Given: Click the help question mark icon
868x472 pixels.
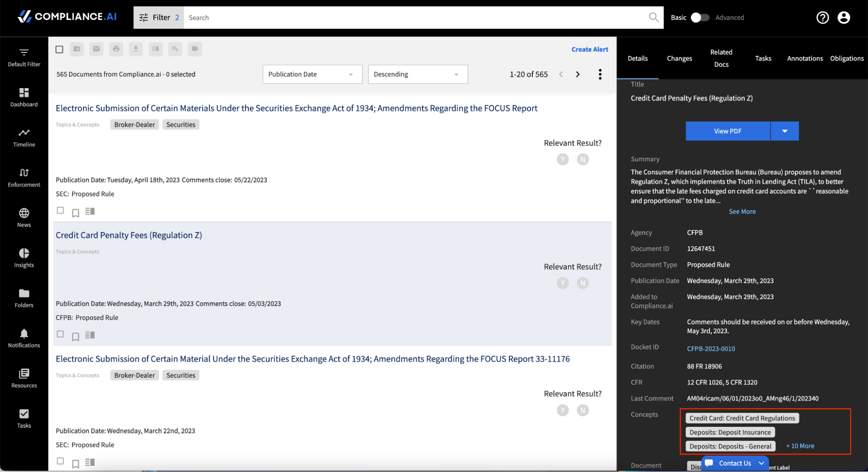Looking at the screenshot, I should tap(822, 18).
